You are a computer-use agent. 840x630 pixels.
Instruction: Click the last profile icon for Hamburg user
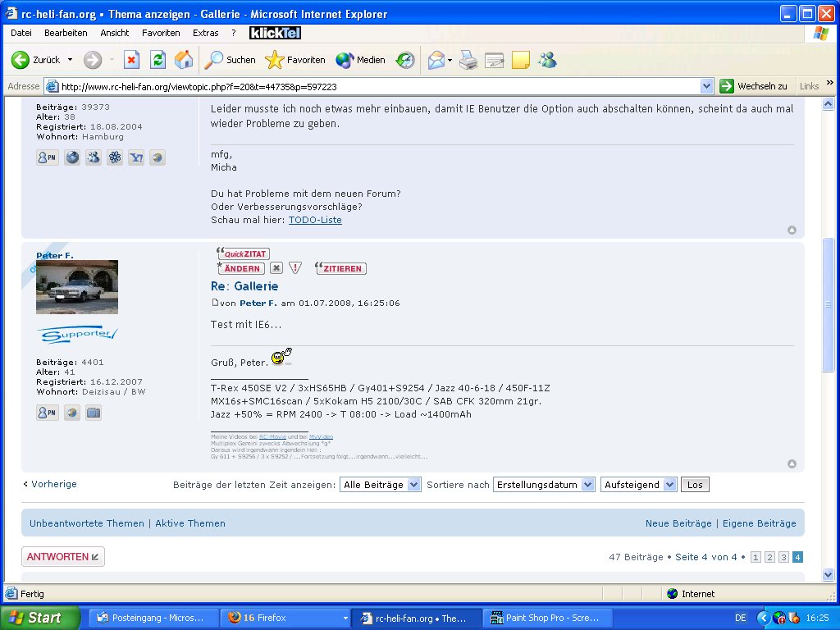pos(157,157)
